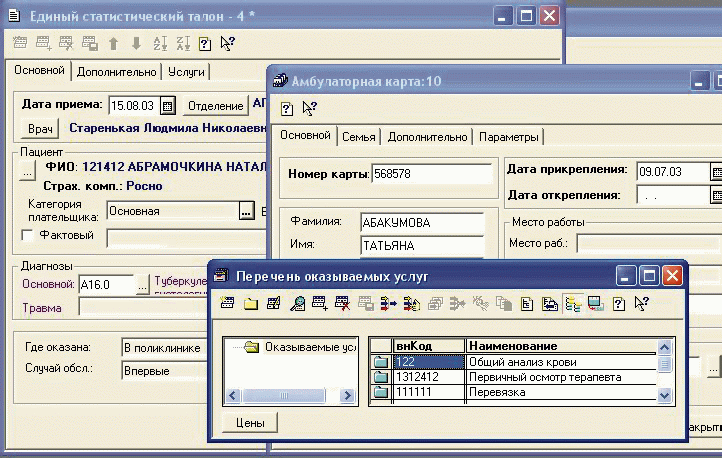Click sort descending Z-A icon in талон toolbar
The width and height of the screenshot is (722, 458).
click(x=183, y=44)
